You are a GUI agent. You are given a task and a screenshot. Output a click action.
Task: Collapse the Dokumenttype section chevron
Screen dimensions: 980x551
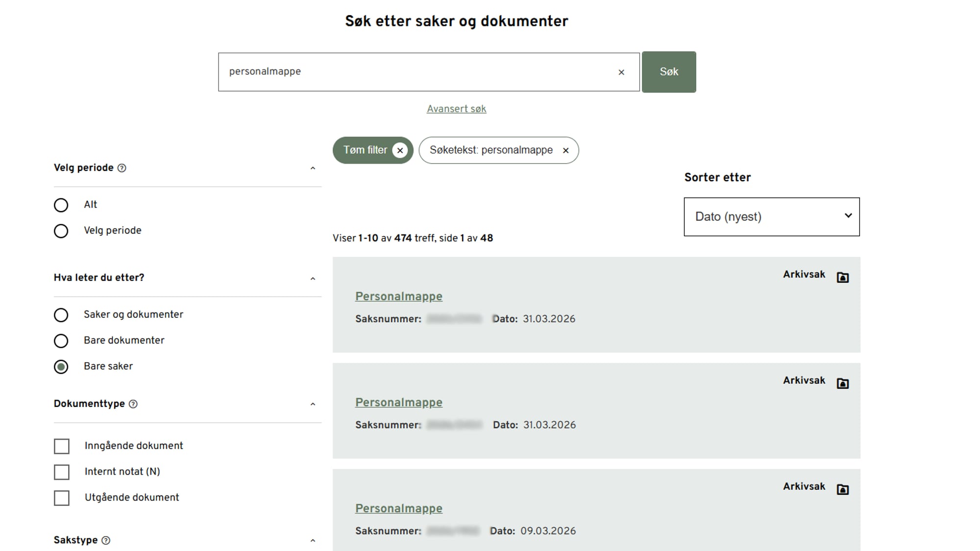coord(313,405)
